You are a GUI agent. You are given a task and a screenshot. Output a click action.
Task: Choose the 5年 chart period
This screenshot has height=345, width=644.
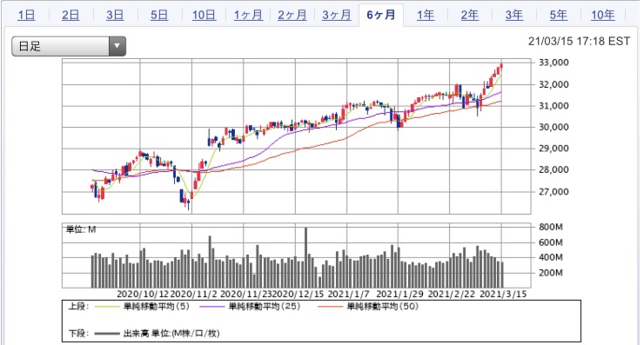(x=559, y=15)
